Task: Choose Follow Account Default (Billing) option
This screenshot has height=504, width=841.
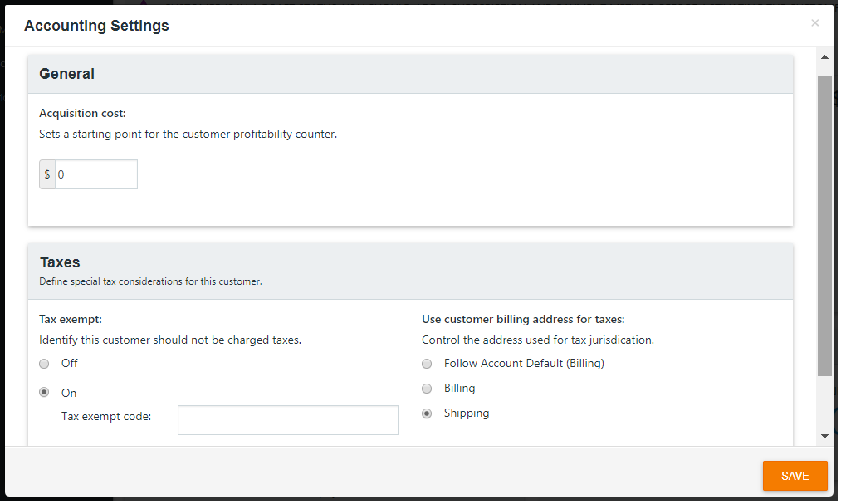Action: pos(427,364)
